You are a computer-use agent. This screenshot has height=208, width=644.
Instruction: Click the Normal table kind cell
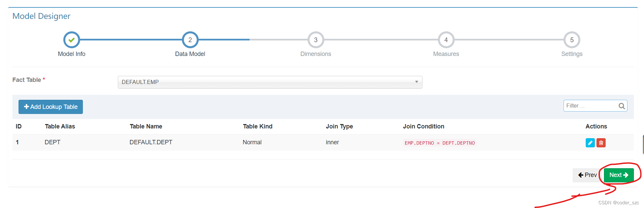pyautogui.click(x=252, y=142)
